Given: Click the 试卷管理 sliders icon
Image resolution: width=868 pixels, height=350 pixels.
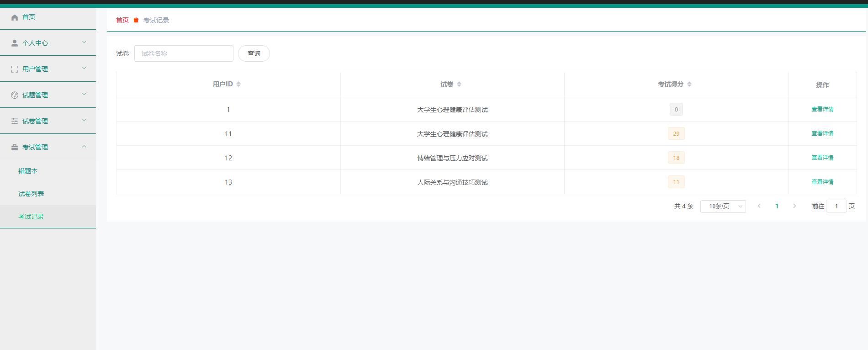Looking at the screenshot, I should tap(15, 121).
